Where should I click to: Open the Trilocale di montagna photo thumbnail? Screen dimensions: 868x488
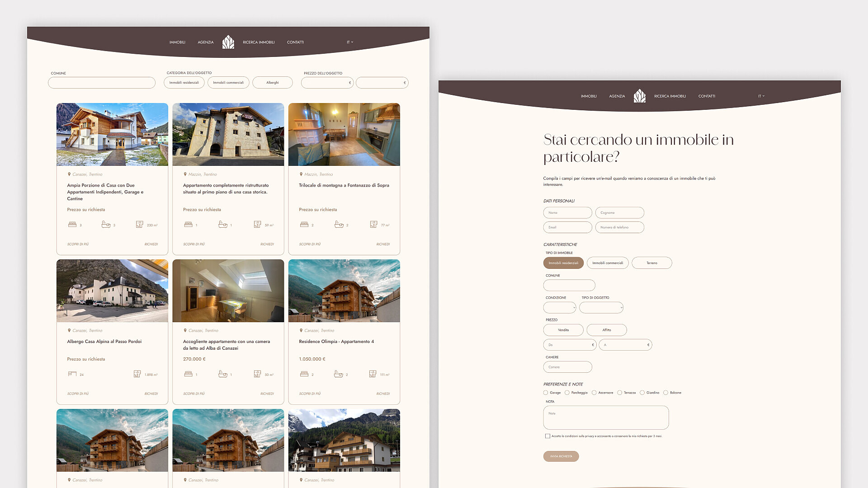tap(344, 134)
